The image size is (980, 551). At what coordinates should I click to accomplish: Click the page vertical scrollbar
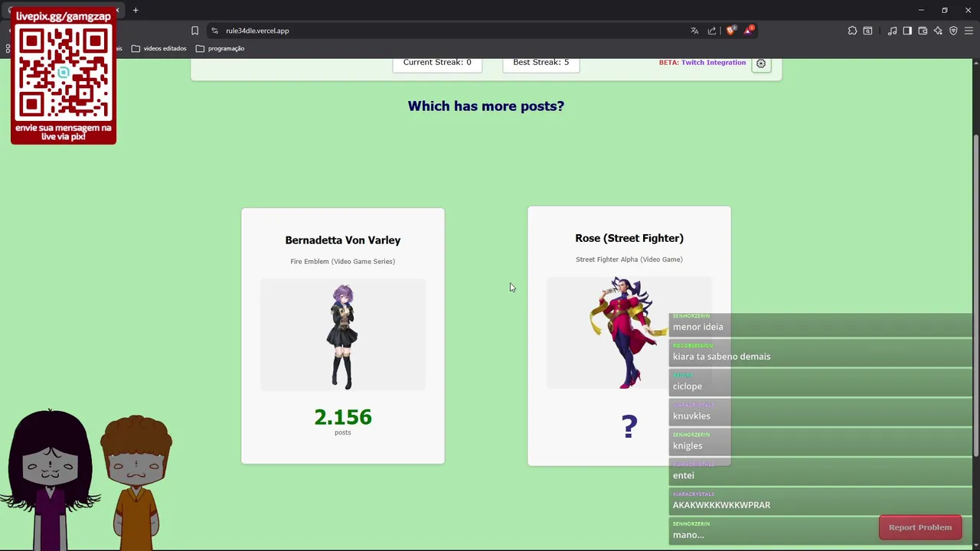pos(975,295)
